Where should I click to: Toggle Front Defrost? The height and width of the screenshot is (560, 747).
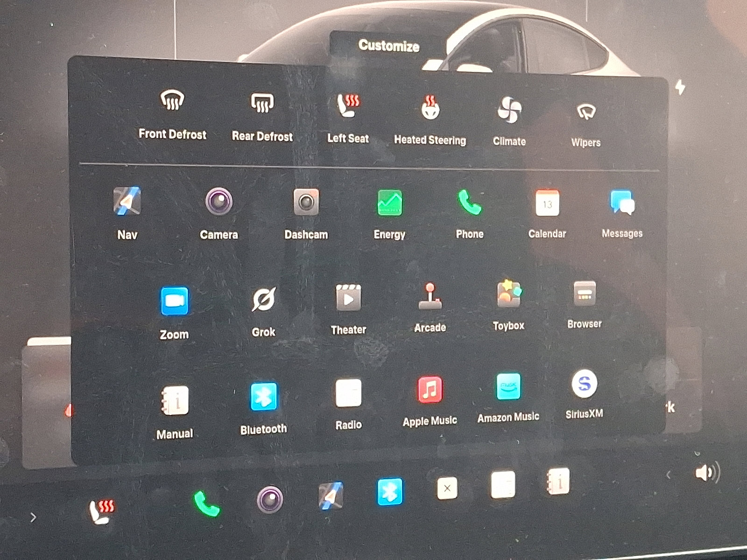172,101
